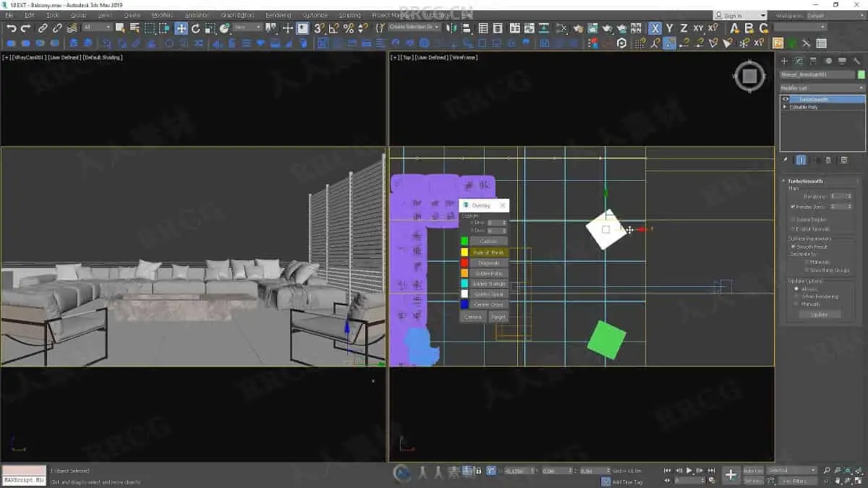Select the Manually update radio option
This screenshot has width=868, height=488.
click(x=796, y=304)
